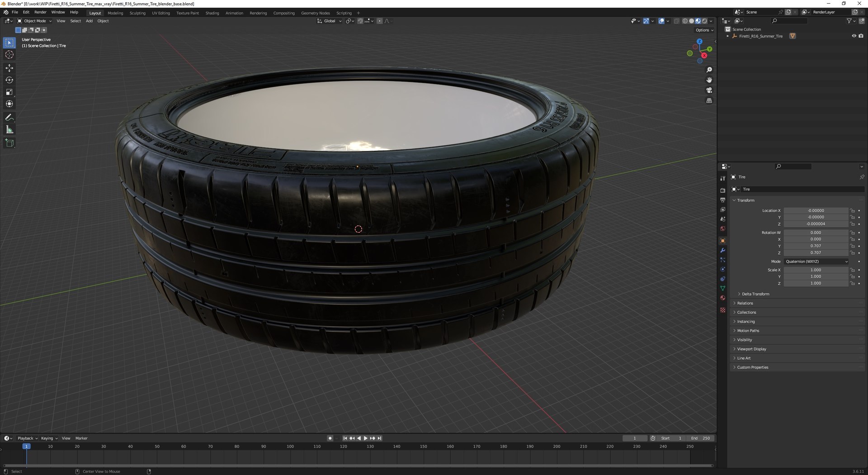Screen dimensions: 868x475
Task: Open the Texture properties tab
Action: pyautogui.click(x=722, y=310)
